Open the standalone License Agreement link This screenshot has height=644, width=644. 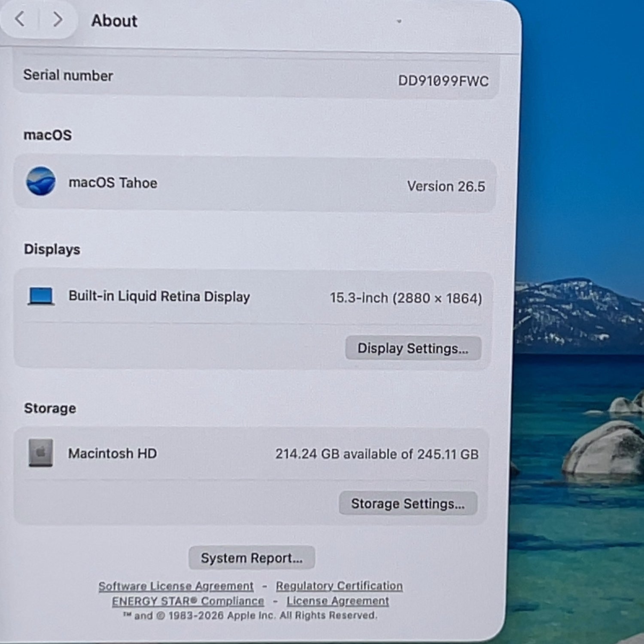coord(338,601)
